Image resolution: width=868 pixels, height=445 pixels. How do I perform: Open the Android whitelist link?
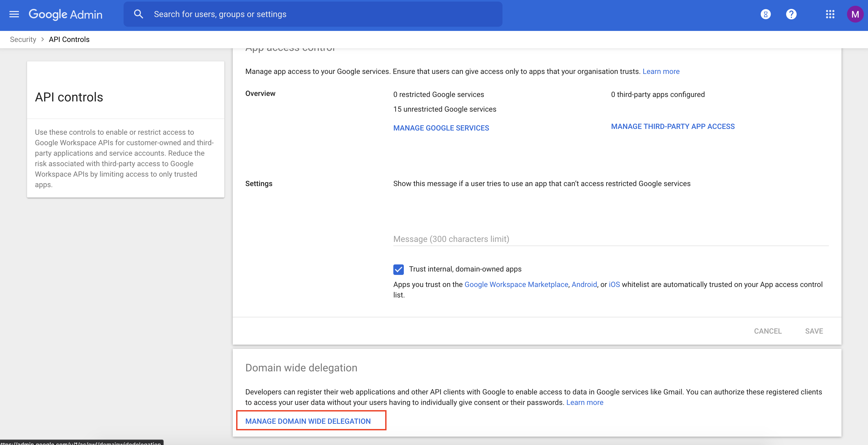pyautogui.click(x=584, y=284)
